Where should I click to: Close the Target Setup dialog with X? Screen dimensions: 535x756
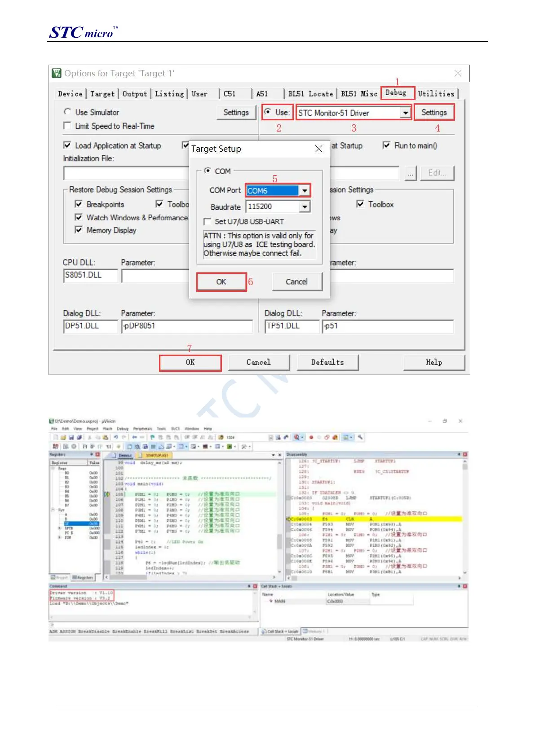tap(318, 149)
